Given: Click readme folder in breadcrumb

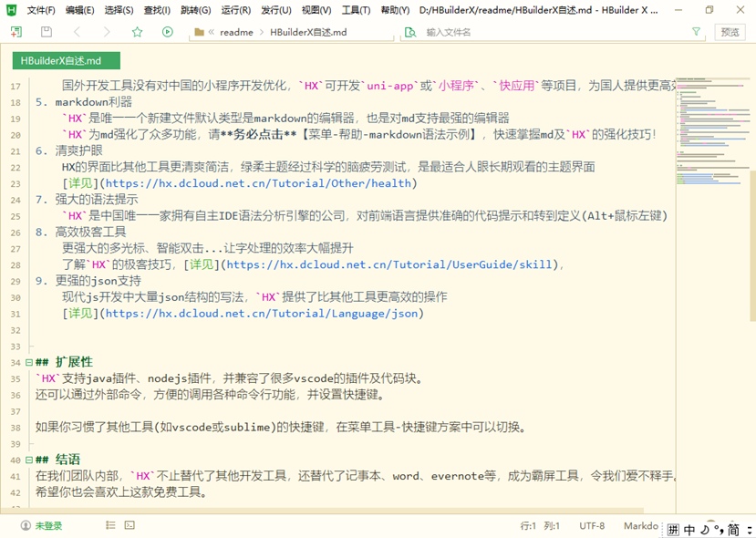Looking at the screenshot, I should point(236,32).
